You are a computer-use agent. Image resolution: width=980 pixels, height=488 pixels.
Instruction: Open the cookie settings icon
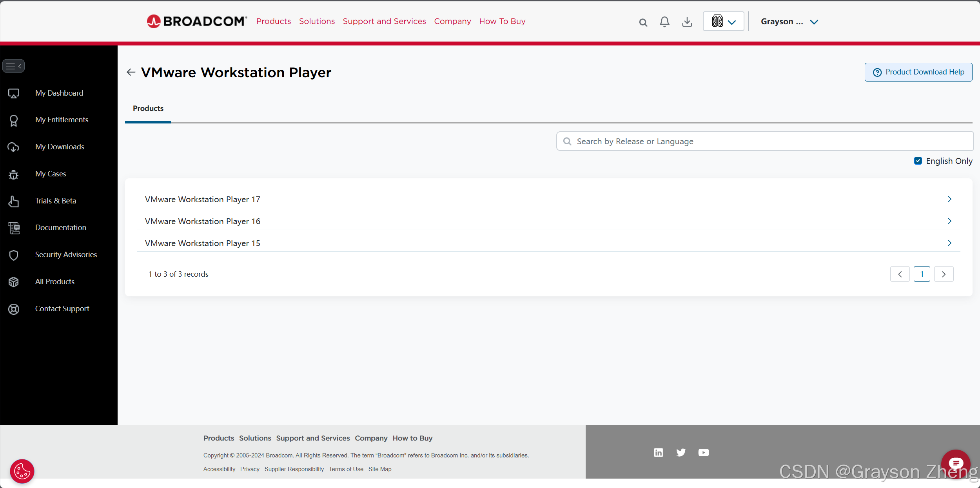(x=22, y=471)
